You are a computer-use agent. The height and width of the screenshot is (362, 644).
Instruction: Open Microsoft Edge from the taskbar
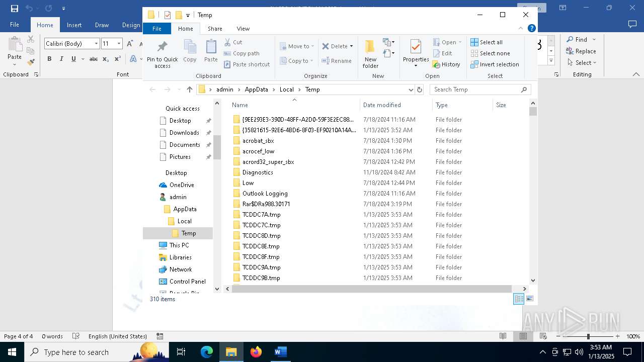point(207,352)
